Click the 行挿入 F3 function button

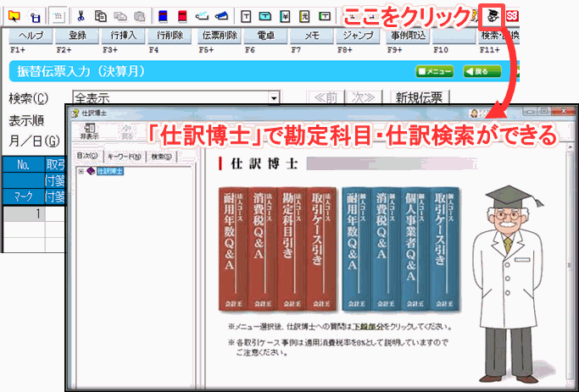(123, 36)
